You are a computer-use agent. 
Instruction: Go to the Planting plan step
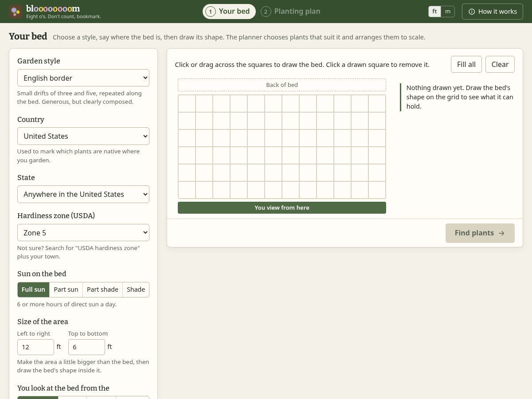pyautogui.click(x=291, y=12)
